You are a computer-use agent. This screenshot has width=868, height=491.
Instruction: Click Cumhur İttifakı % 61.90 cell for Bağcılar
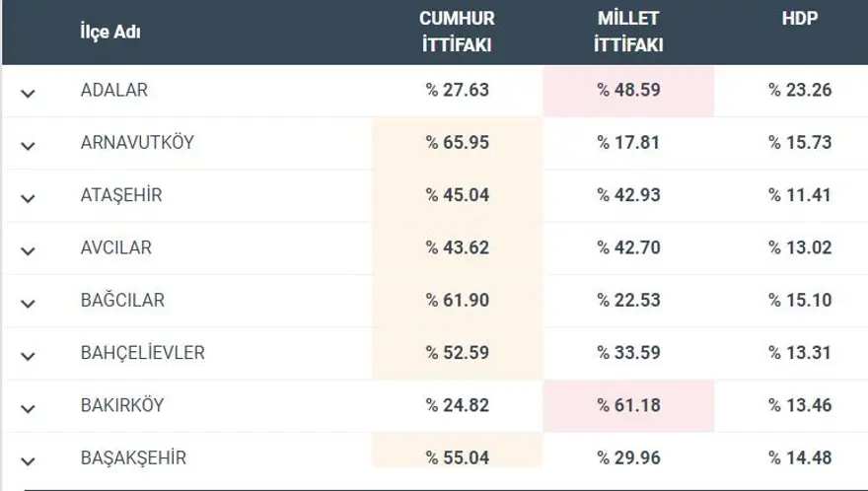(x=457, y=301)
